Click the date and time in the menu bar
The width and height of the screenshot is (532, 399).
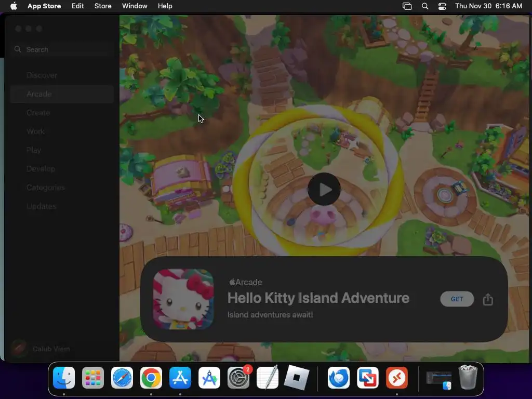[488, 6]
